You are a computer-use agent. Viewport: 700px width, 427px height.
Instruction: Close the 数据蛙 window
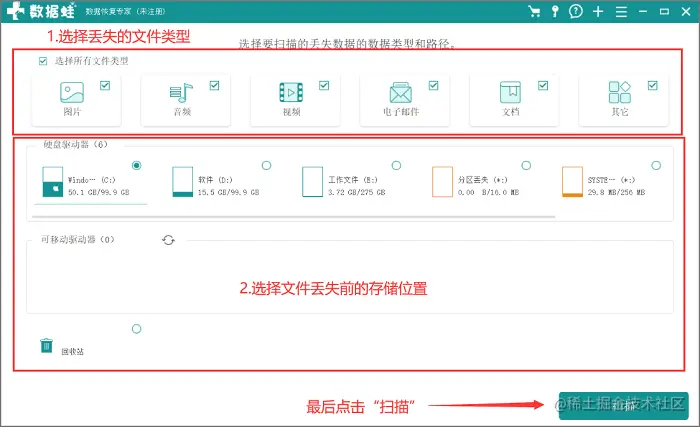pos(686,11)
